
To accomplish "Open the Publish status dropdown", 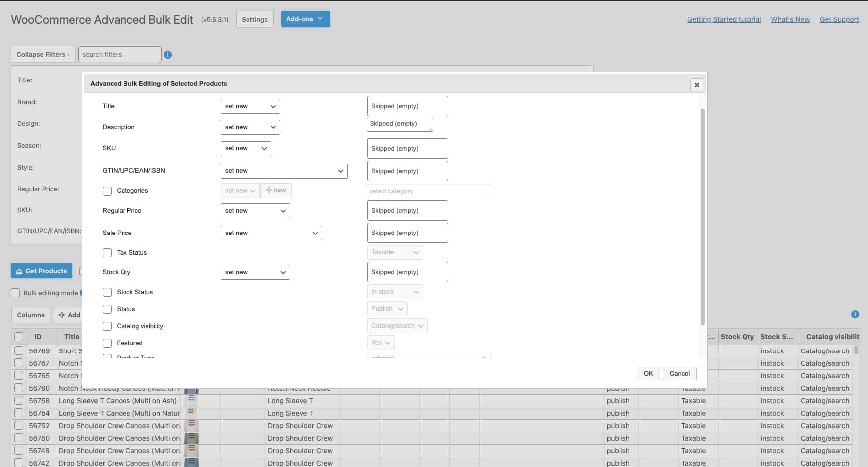I will 387,309.
